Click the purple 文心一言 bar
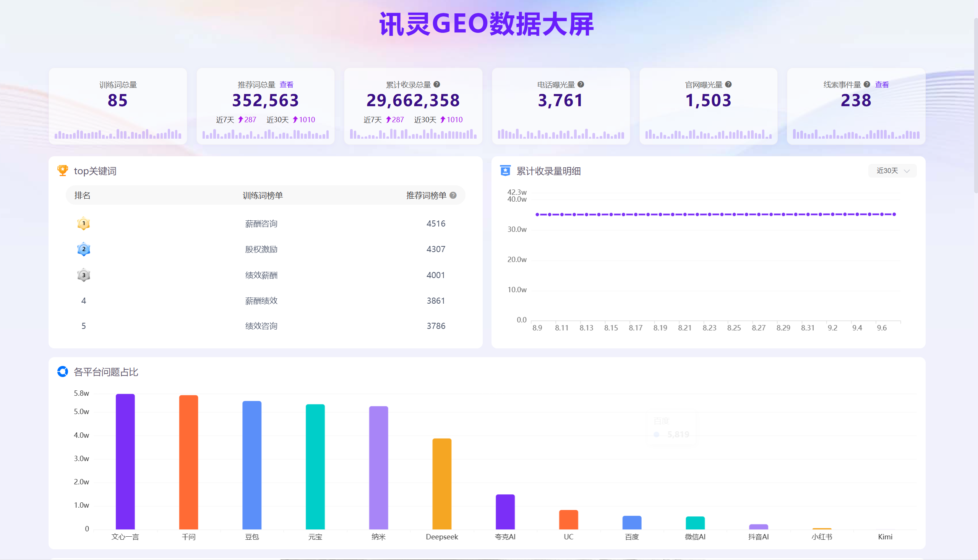978x560 pixels. (125, 461)
